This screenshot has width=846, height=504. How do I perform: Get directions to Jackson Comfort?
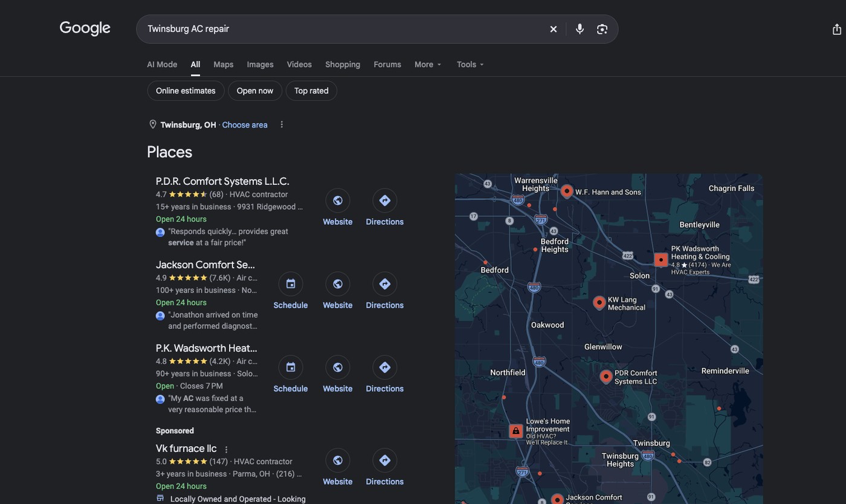pyautogui.click(x=385, y=284)
